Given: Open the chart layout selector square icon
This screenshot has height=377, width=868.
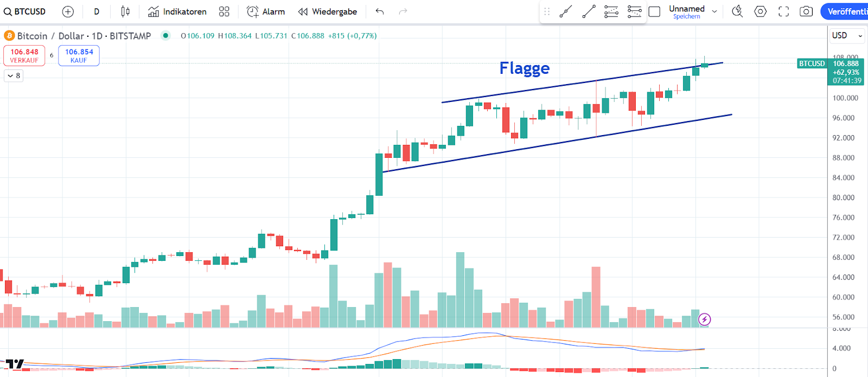Looking at the screenshot, I should point(655,11).
